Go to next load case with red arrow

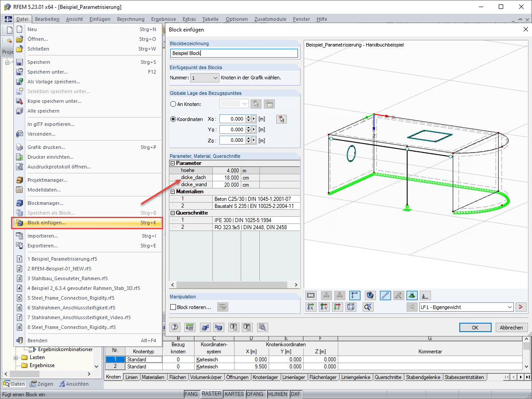[521, 307]
